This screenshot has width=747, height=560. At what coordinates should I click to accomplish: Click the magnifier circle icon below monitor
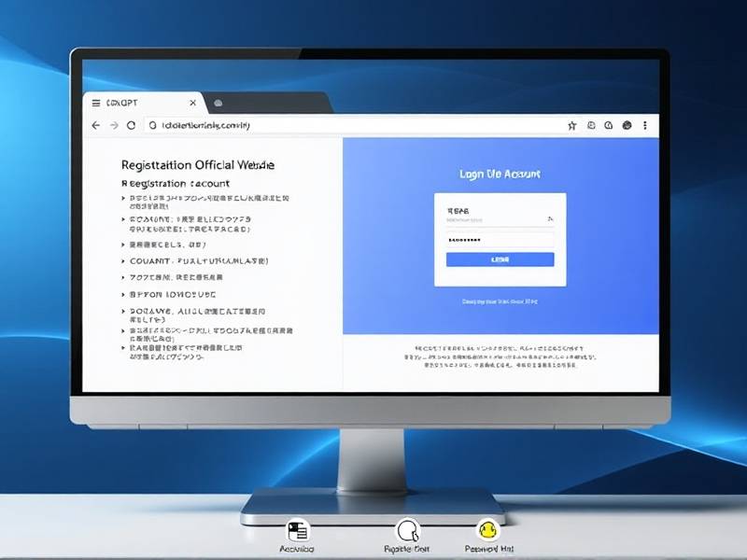click(406, 530)
